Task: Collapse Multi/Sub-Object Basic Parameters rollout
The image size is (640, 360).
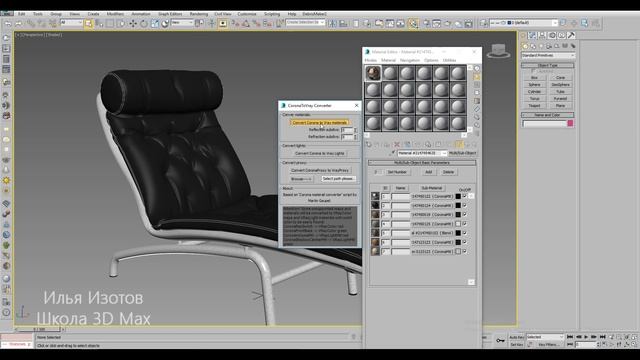Action: tap(422, 162)
